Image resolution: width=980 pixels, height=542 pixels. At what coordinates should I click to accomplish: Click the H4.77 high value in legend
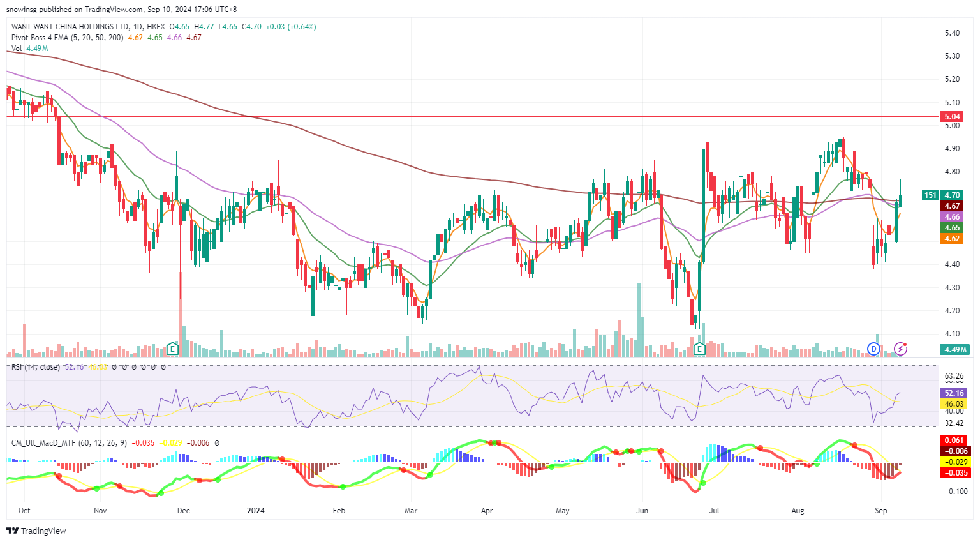point(204,27)
